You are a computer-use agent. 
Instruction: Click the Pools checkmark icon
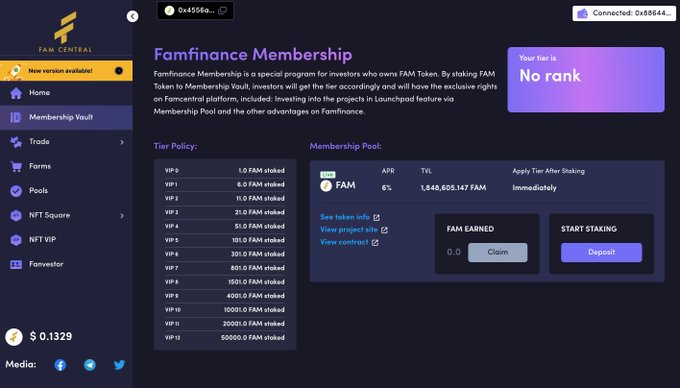coord(16,191)
